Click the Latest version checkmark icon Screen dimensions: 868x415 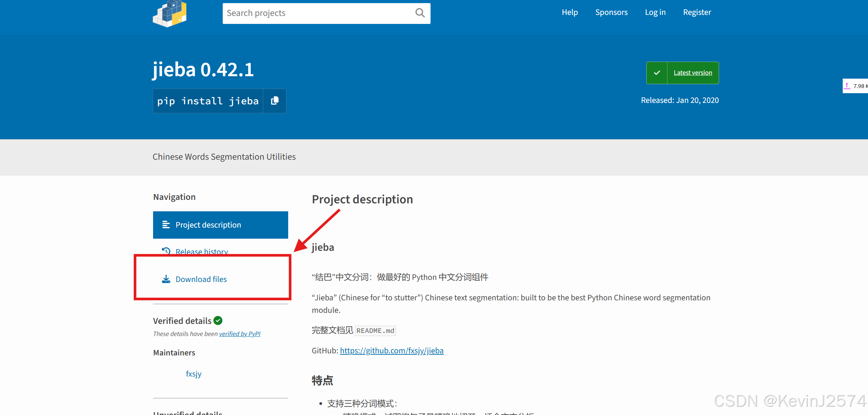657,73
